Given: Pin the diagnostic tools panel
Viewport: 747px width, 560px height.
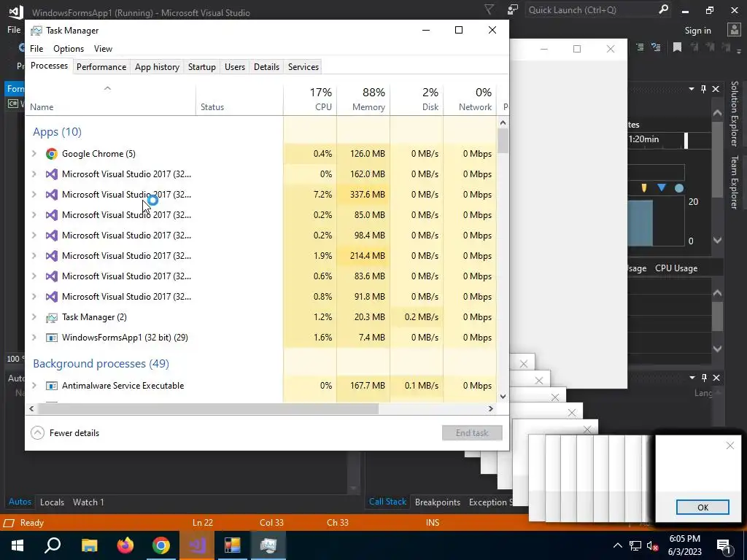Looking at the screenshot, I should pos(704,89).
